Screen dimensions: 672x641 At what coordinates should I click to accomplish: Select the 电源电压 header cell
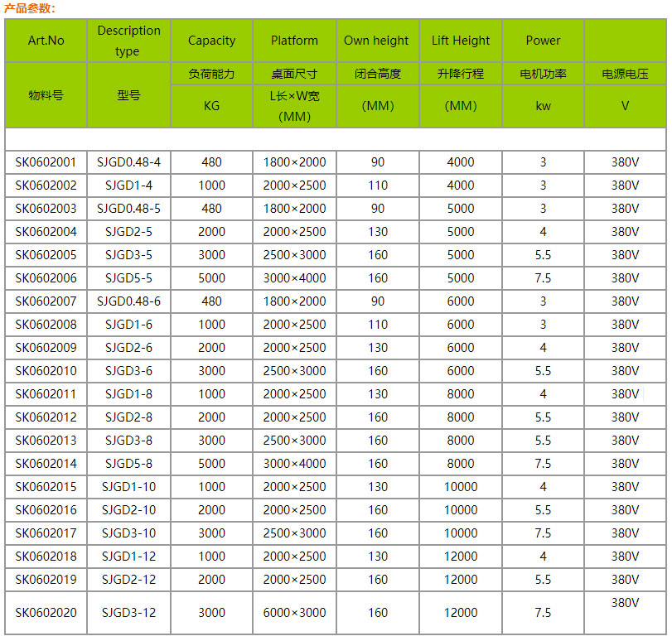point(625,74)
